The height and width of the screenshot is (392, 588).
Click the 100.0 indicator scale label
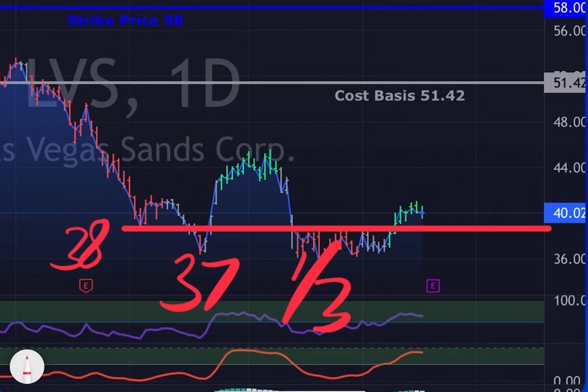point(570,300)
